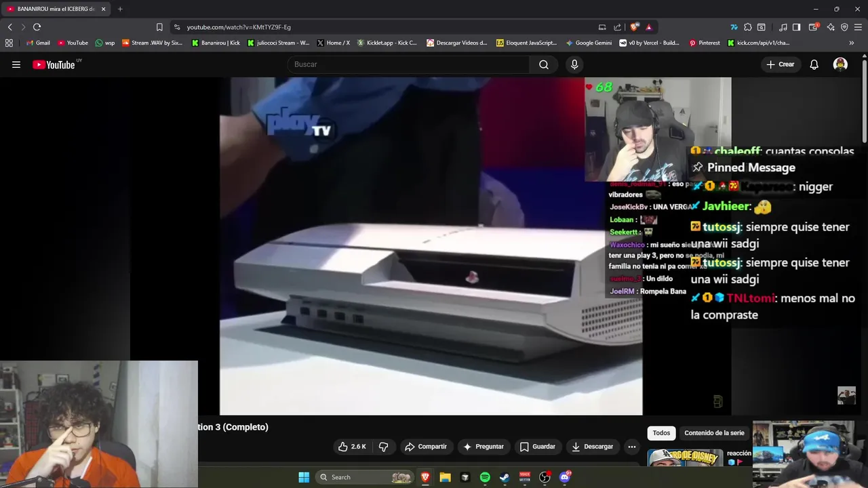Go back to the previous page
This screenshot has height=488, width=868.
[9, 27]
